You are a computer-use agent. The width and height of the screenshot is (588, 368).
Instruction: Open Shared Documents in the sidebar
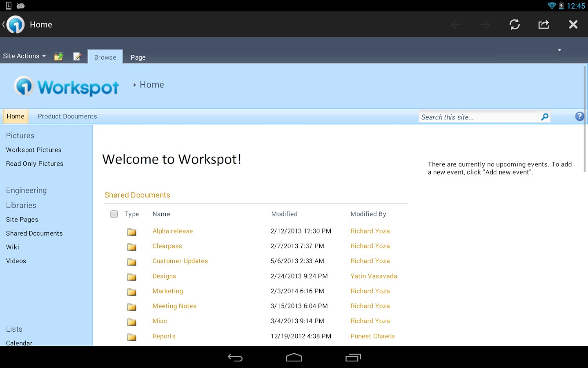(x=34, y=233)
